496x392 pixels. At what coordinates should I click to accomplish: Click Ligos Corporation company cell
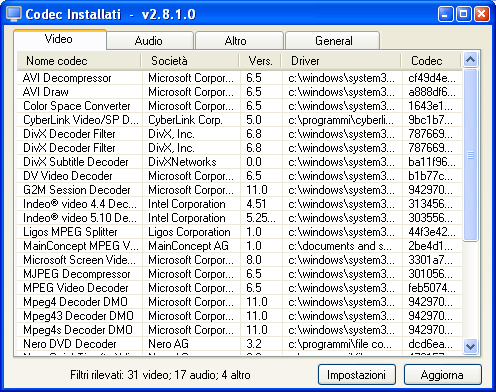[189, 232]
